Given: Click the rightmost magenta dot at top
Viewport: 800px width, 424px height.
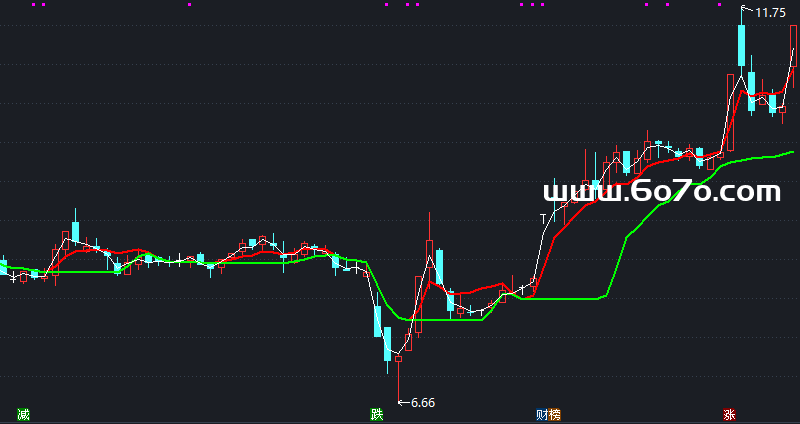Looking at the screenshot, I should (x=720, y=4).
